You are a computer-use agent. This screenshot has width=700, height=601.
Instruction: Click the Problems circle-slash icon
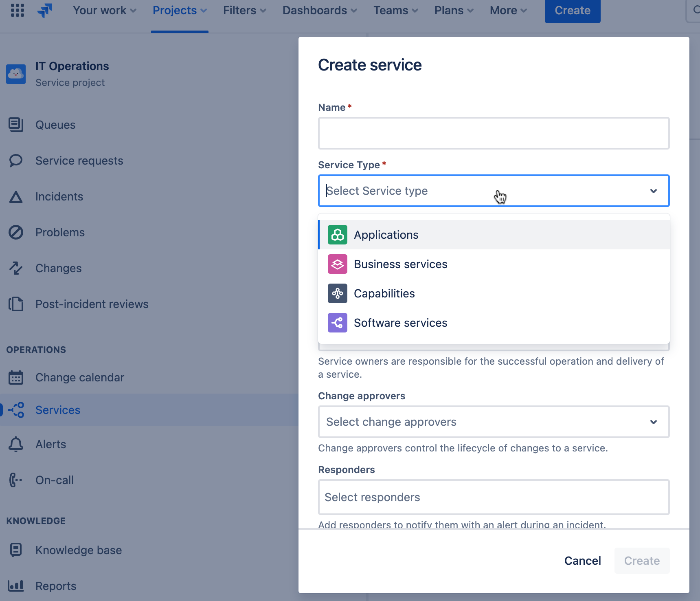(16, 232)
